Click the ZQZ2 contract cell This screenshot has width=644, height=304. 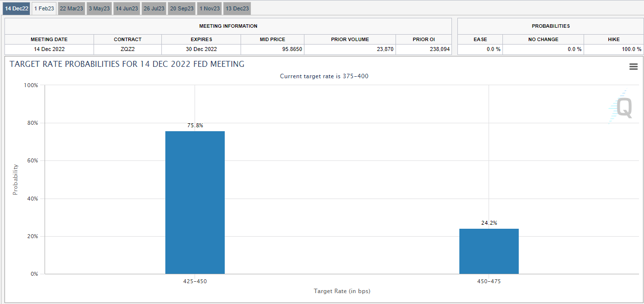coord(128,49)
